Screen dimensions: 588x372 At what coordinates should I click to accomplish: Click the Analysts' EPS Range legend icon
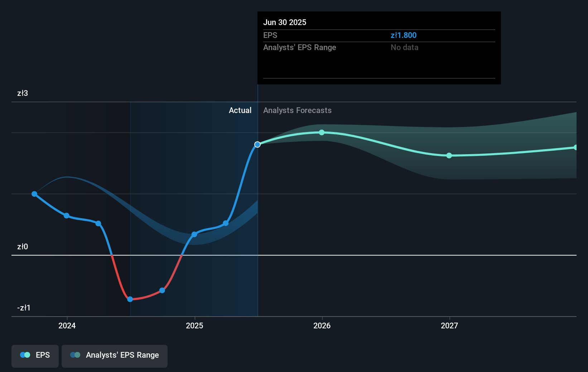(x=76, y=355)
